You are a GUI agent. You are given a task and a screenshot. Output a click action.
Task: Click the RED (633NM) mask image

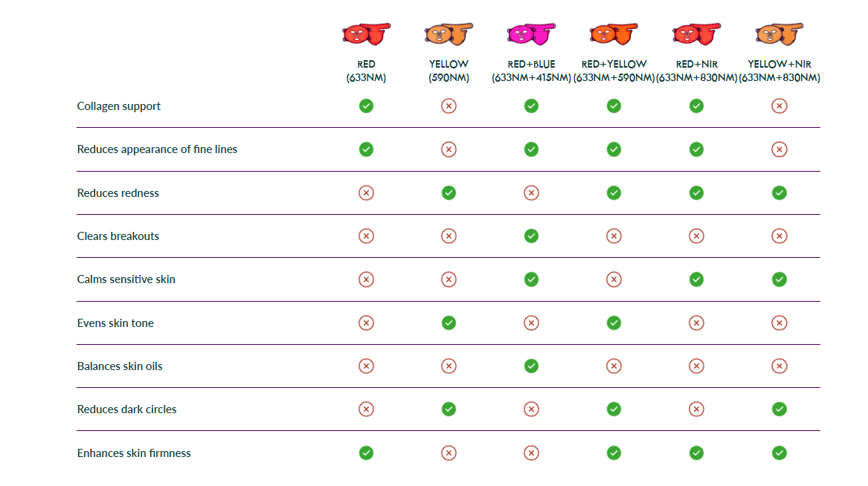[x=366, y=33]
